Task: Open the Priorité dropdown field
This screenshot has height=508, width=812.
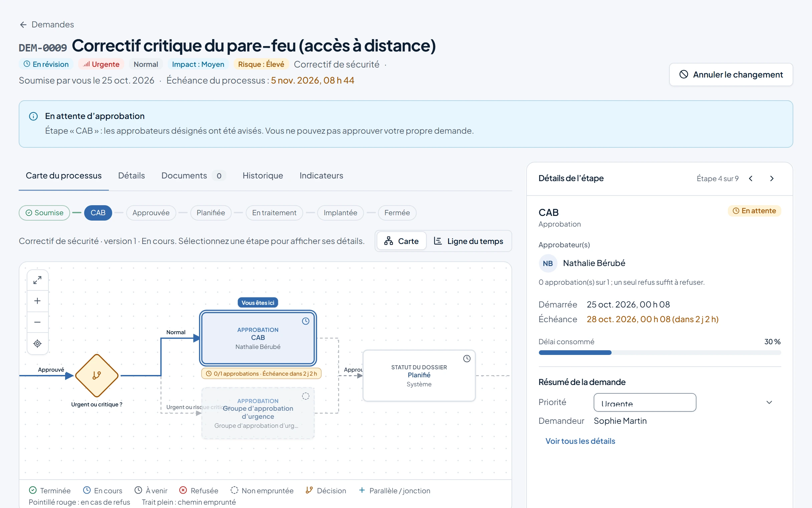Action: 645,402
